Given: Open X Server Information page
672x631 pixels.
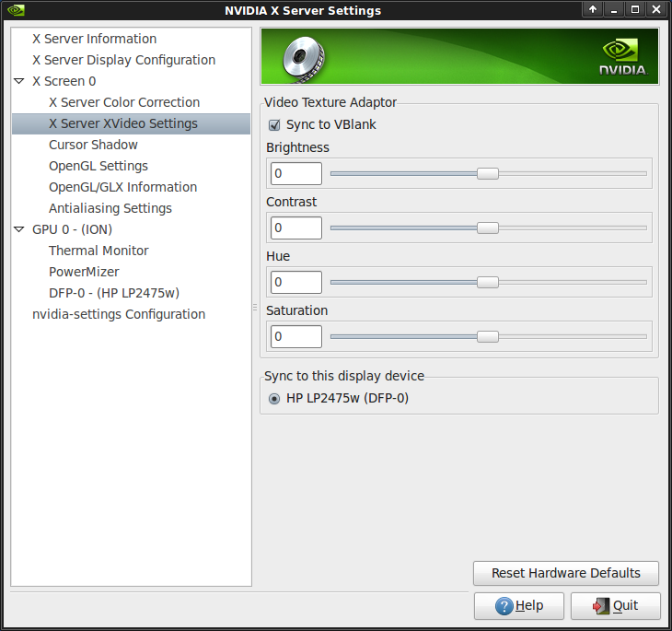Looking at the screenshot, I should (x=94, y=39).
